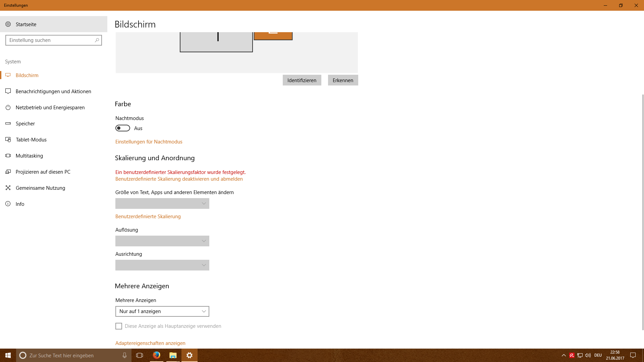
Task: Select Multitasking in the sidebar
Action: tap(29, 156)
